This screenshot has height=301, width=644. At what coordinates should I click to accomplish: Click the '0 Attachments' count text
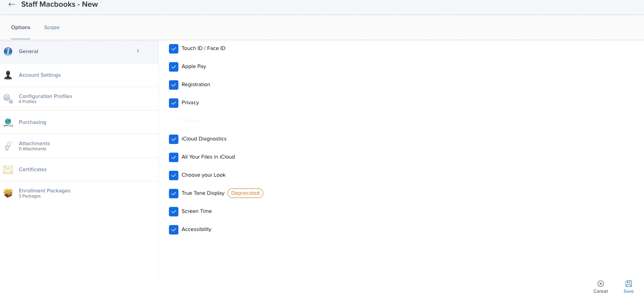point(33,149)
